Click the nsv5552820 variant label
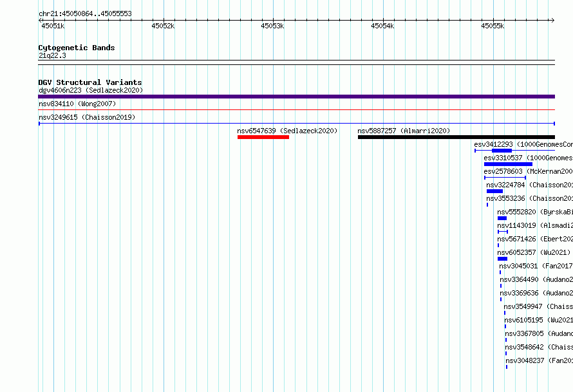573x392 pixels. [535, 212]
